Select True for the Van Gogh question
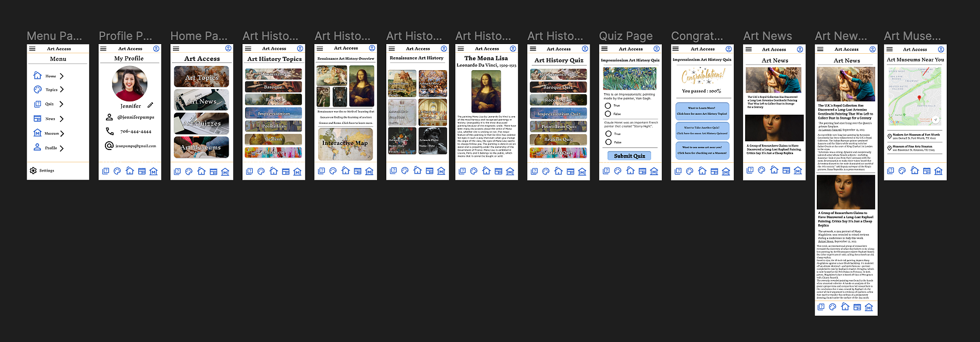Screen dimensions: 980x342 pos(608,106)
